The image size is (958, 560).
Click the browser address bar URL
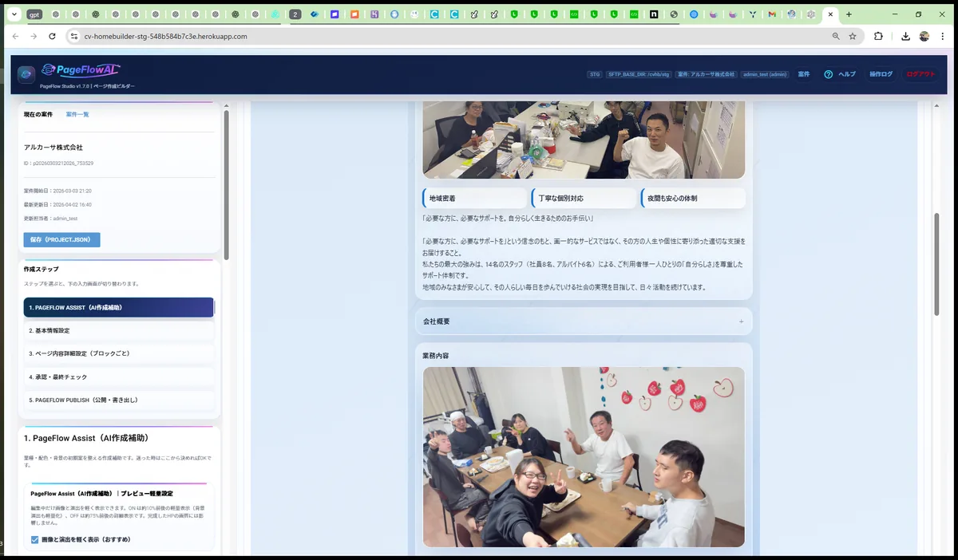(166, 36)
